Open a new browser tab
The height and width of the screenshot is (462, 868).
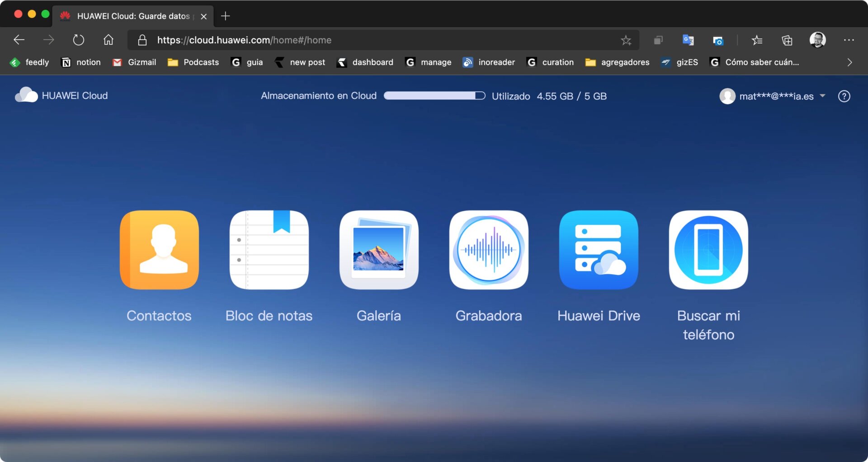click(225, 16)
